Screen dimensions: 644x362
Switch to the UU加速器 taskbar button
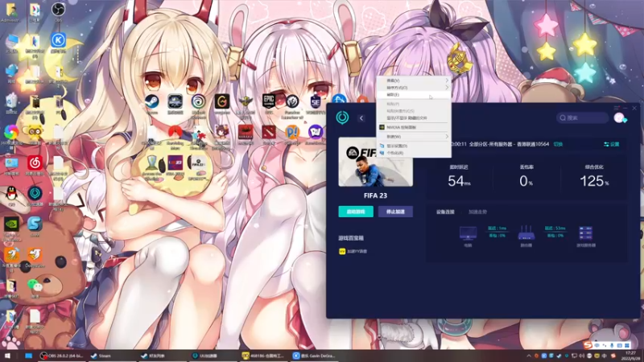tap(213, 356)
